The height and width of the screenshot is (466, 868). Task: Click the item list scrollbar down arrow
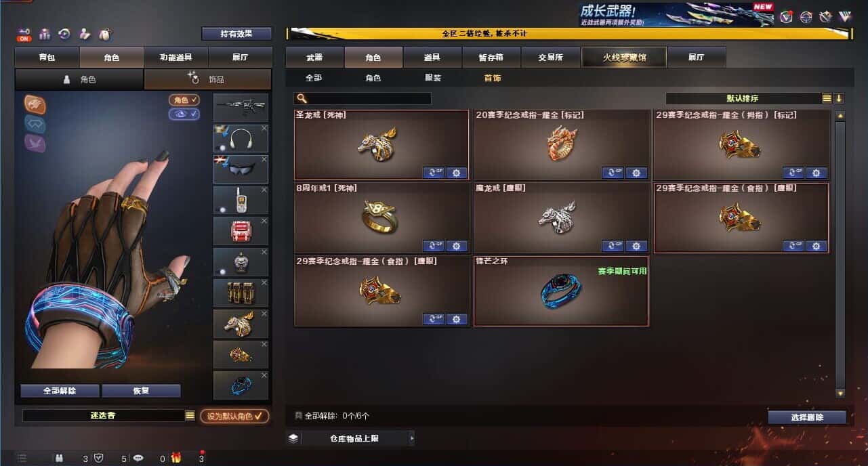840,393
